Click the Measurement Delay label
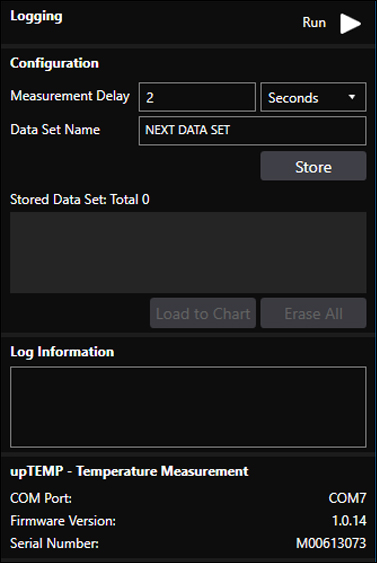377x563 pixels. 70,96
